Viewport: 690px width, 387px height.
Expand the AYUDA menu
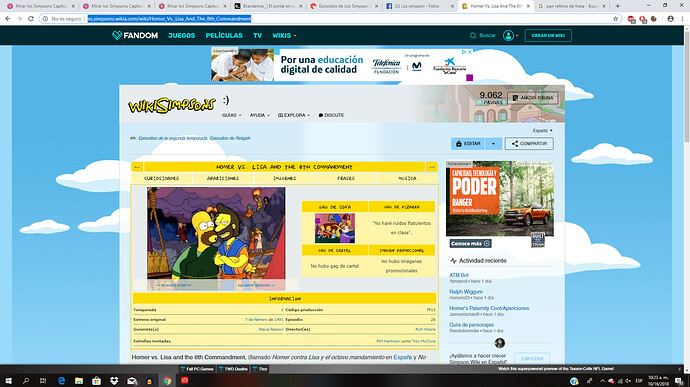(x=260, y=115)
